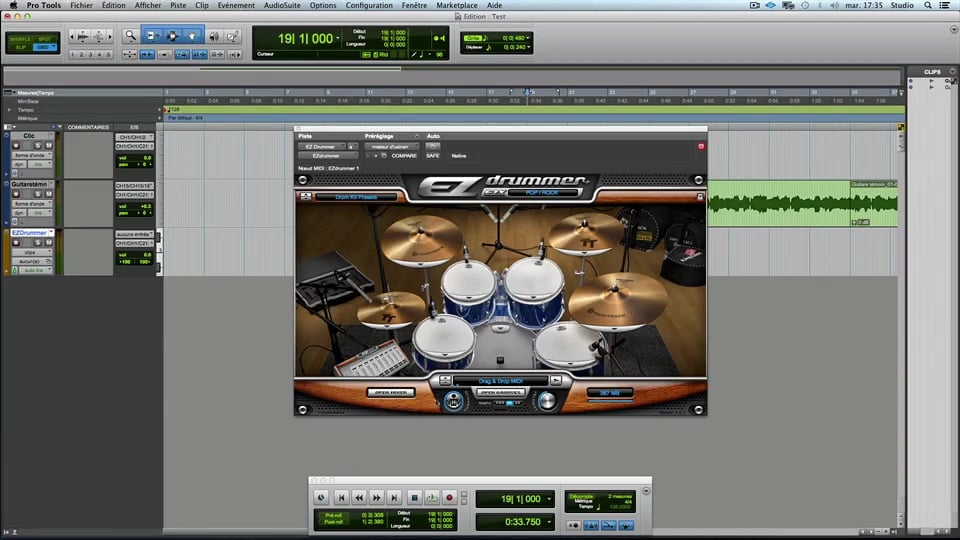Open the Guitarstémn track input path selector
This screenshot has height=540, width=960.
pos(135,185)
